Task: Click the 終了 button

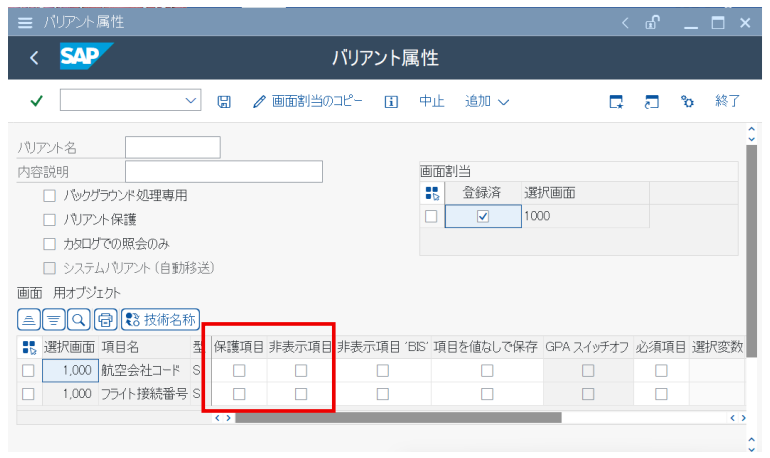Action: tap(727, 101)
